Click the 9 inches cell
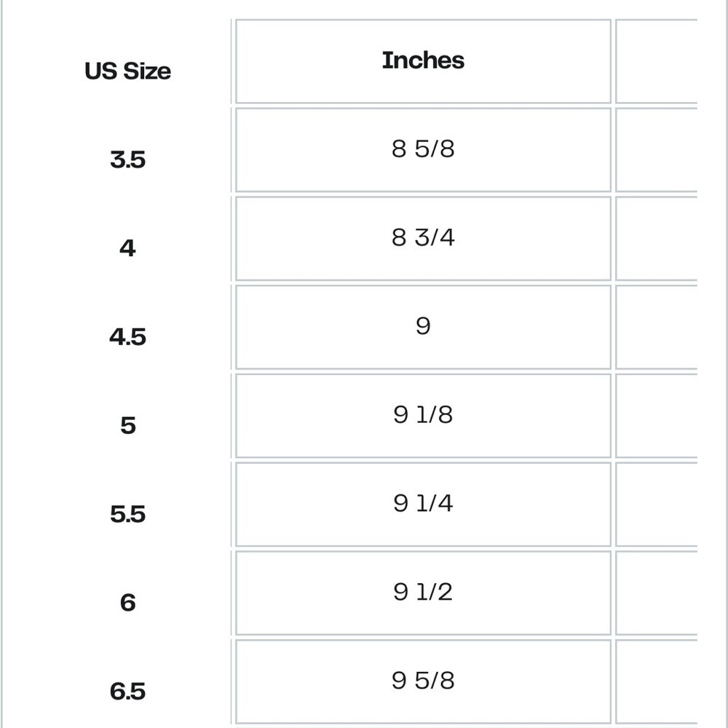Screen dimensions: 728x728 pos(423,328)
